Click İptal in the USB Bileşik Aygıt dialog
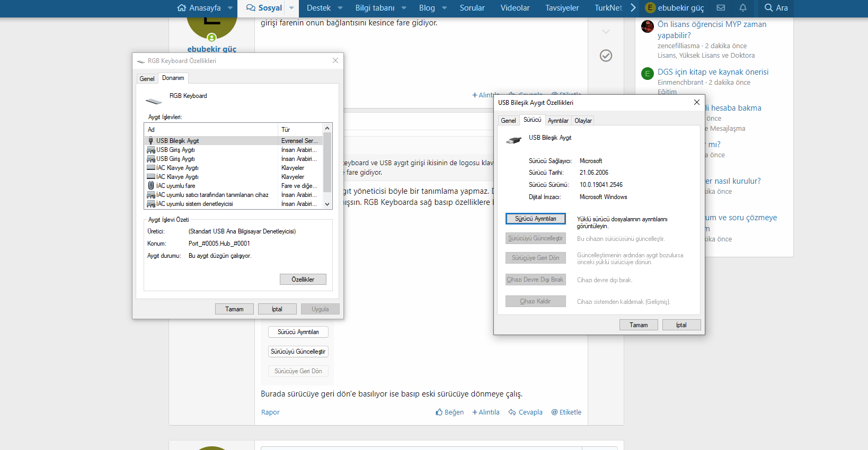 pyautogui.click(x=681, y=325)
